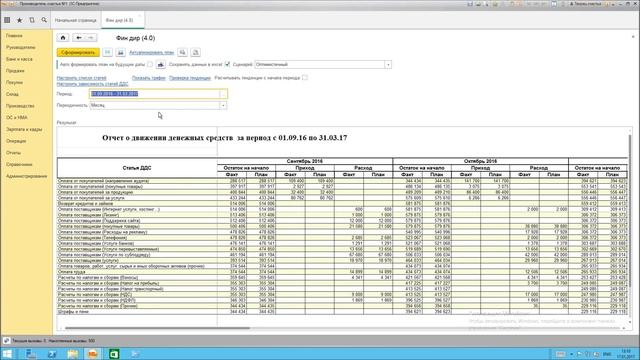Go forward with the right arrow
Viewport: 640px width, 360px height.
[91, 38]
